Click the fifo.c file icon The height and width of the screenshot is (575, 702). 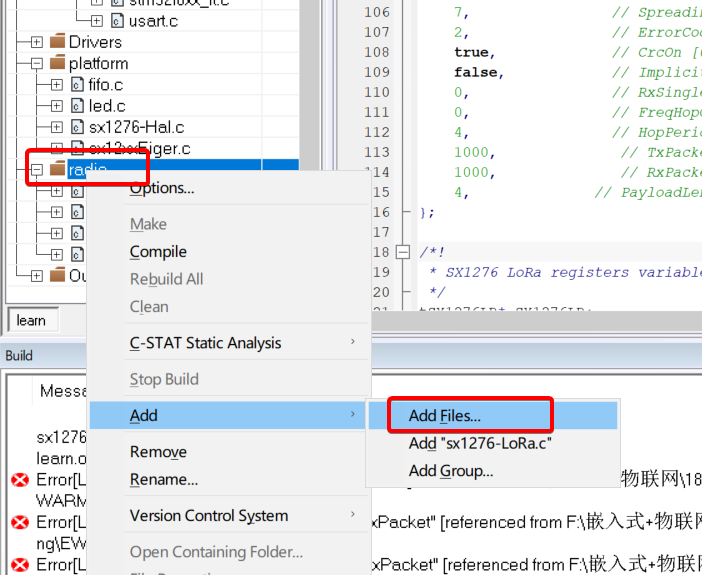pyautogui.click(x=77, y=85)
